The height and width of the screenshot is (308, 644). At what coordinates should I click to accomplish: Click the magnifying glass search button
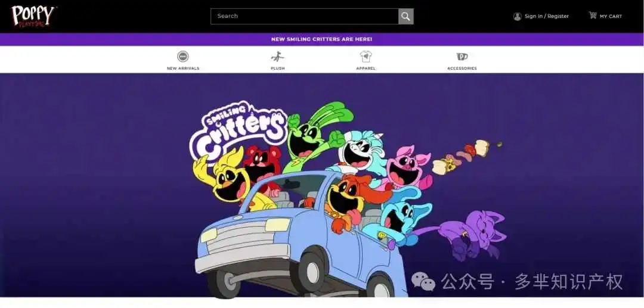click(406, 17)
